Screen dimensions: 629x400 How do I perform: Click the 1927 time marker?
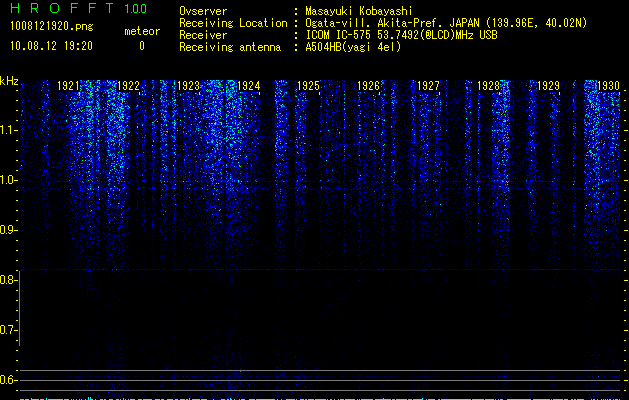pyautogui.click(x=428, y=86)
